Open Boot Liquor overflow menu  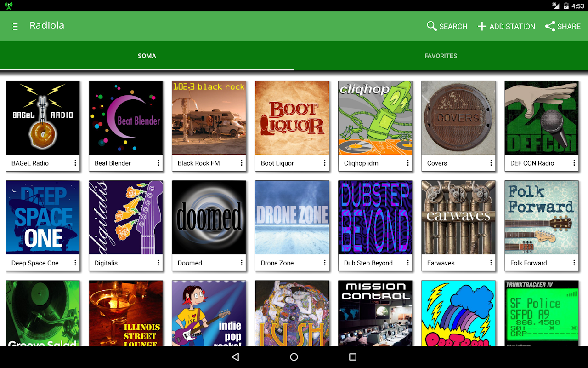325,163
